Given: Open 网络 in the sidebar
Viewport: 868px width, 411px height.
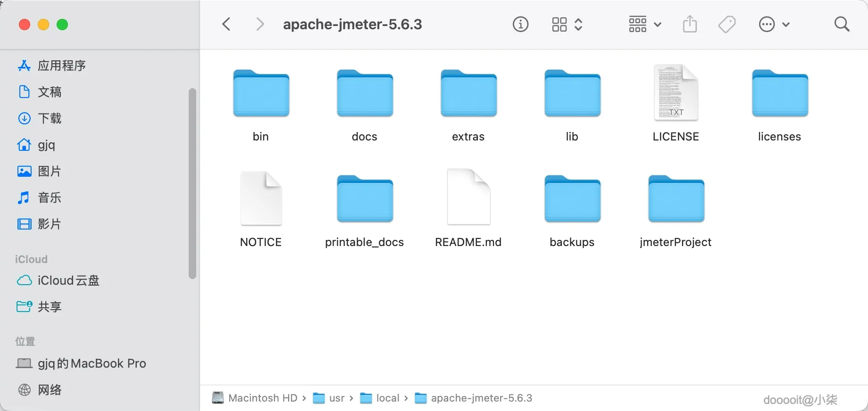Looking at the screenshot, I should (40, 390).
